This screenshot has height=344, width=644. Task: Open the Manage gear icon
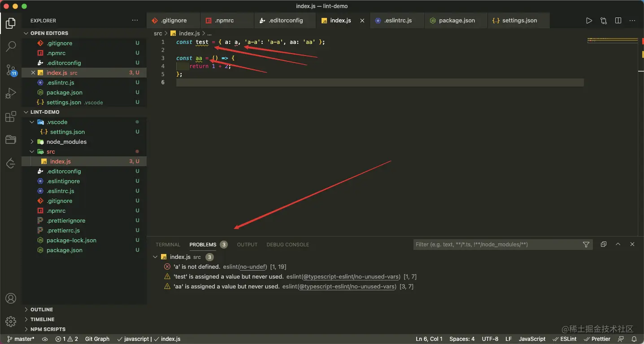[x=11, y=321]
